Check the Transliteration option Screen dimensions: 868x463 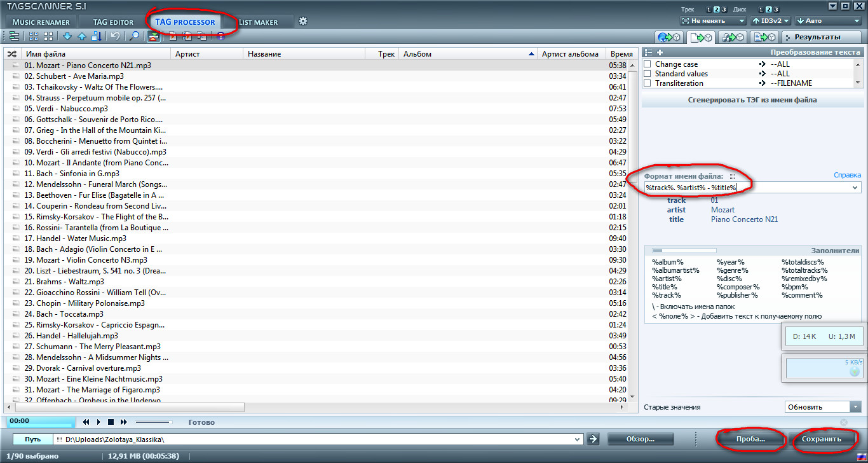(648, 83)
